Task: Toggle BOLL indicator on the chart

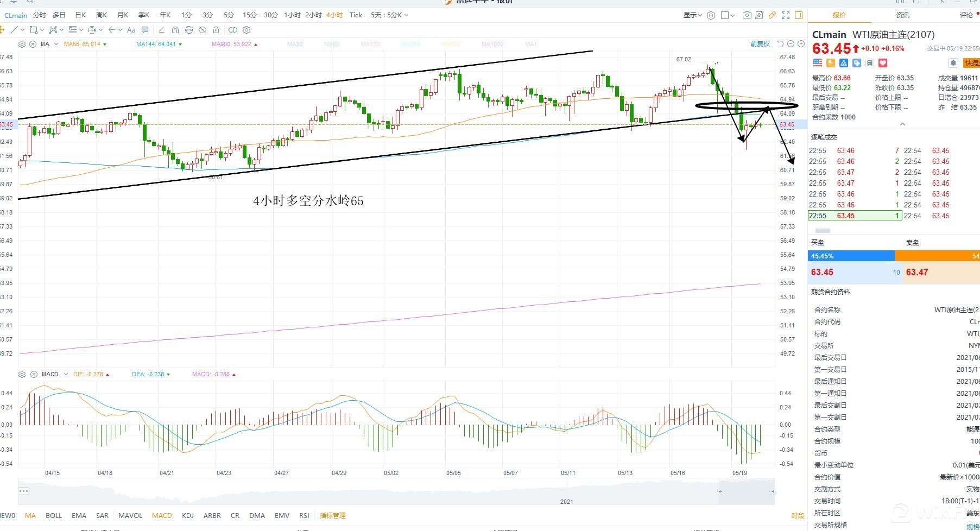Action: click(54, 515)
